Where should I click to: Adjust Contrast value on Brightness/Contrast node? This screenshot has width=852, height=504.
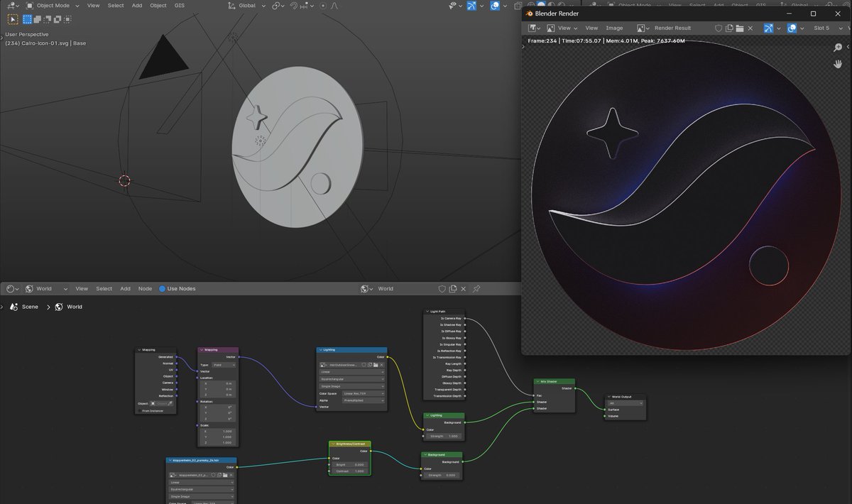[350, 471]
